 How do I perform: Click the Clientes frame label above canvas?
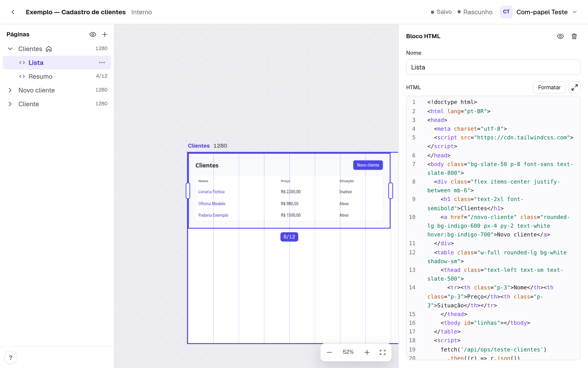(x=199, y=146)
